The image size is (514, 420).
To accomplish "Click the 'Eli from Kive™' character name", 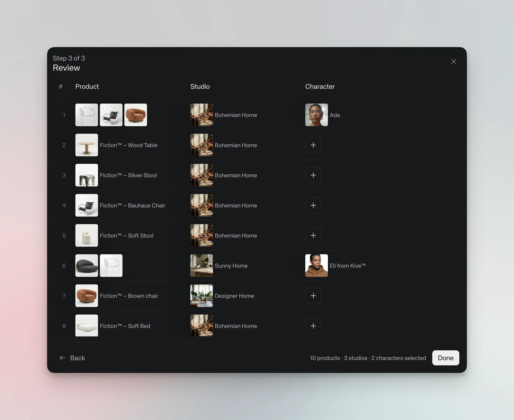I will [347, 266].
